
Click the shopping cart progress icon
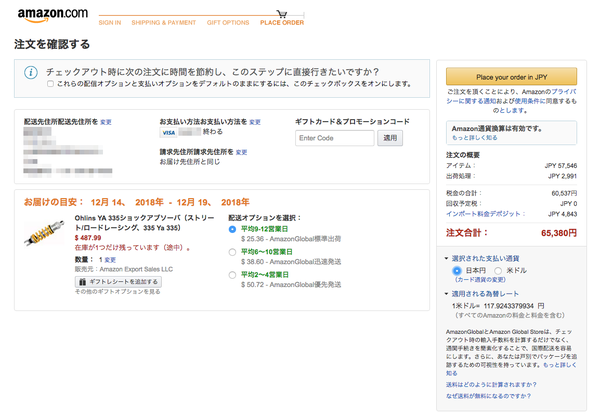pos(282,14)
